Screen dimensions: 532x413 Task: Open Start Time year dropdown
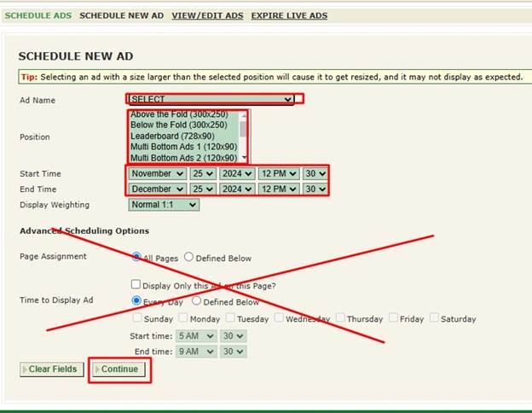(x=237, y=173)
